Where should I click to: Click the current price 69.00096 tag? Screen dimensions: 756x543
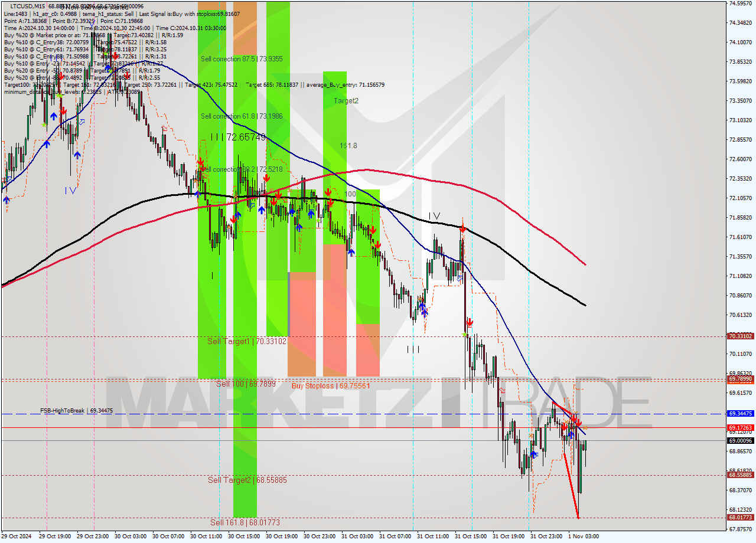pyautogui.click(x=740, y=440)
